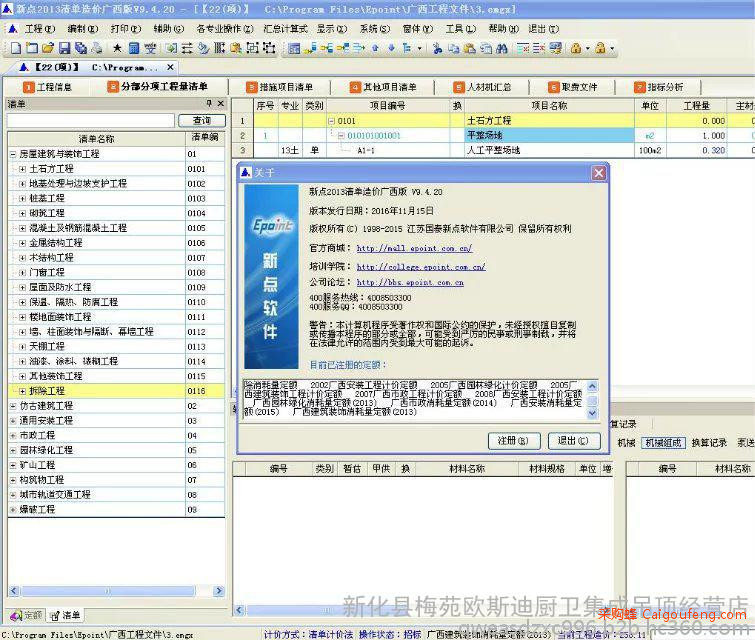Close the 清单 side panel
Screen dimensions: 755x640
(221, 103)
